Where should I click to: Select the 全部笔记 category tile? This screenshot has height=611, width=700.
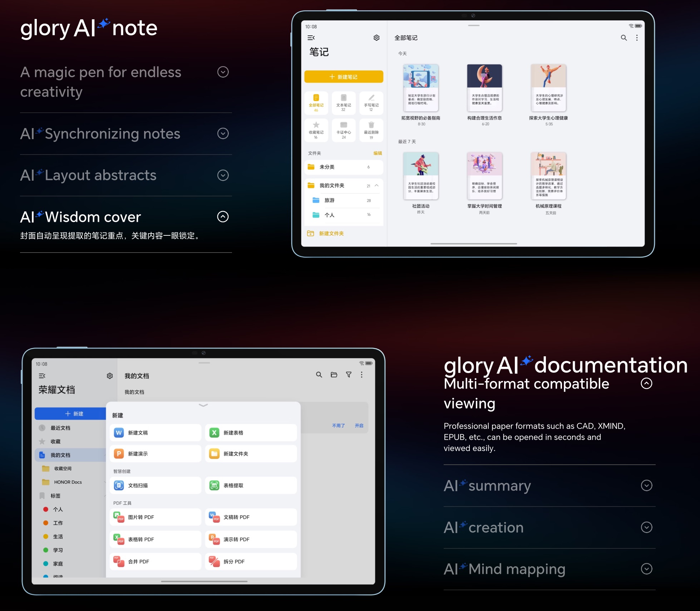coord(316,103)
